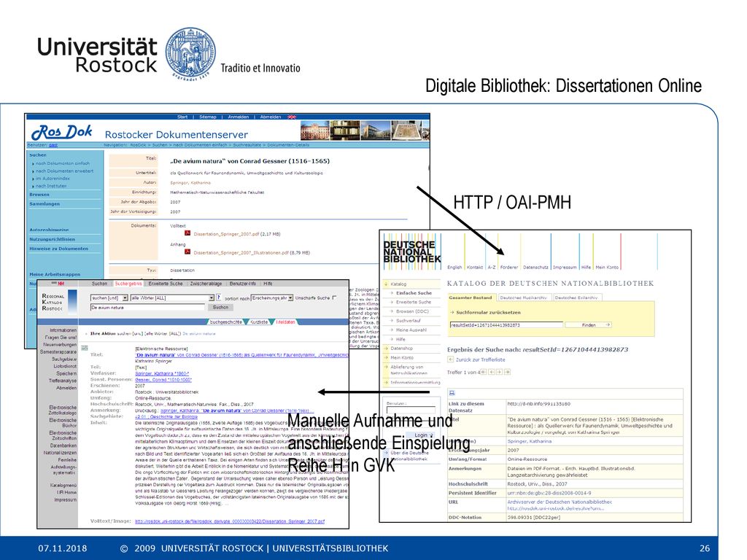Switch to the Deutsches Exilarchiv tab
The width and height of the screenshot is (747, 560).
click(x=576, y=297)
